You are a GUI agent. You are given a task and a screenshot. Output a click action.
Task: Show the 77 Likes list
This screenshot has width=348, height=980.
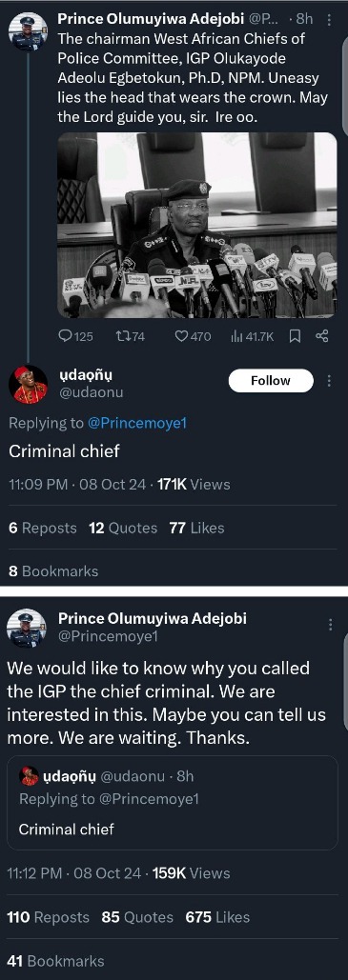tap(196, 529)
